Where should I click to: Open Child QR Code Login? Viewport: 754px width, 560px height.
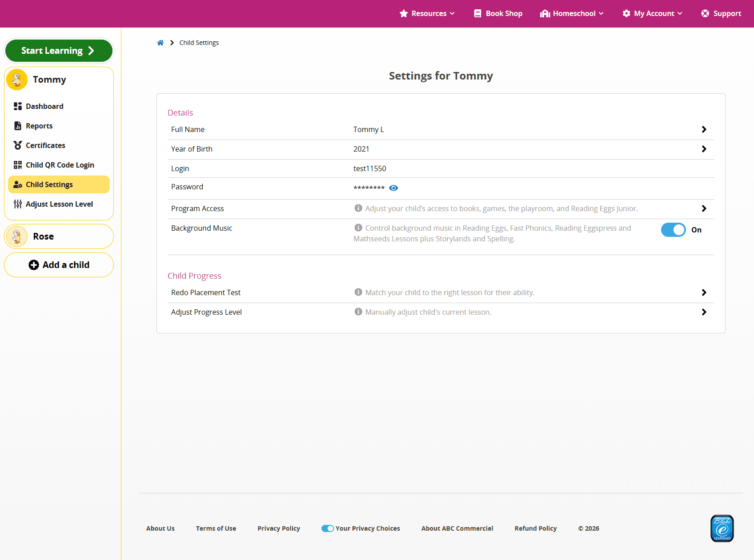tap(59, 165)
